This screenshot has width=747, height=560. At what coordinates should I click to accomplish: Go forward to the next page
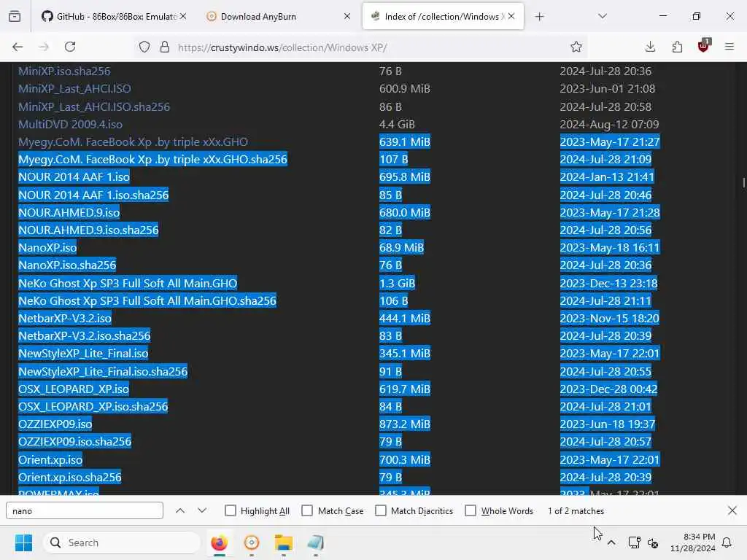(44, 47)
